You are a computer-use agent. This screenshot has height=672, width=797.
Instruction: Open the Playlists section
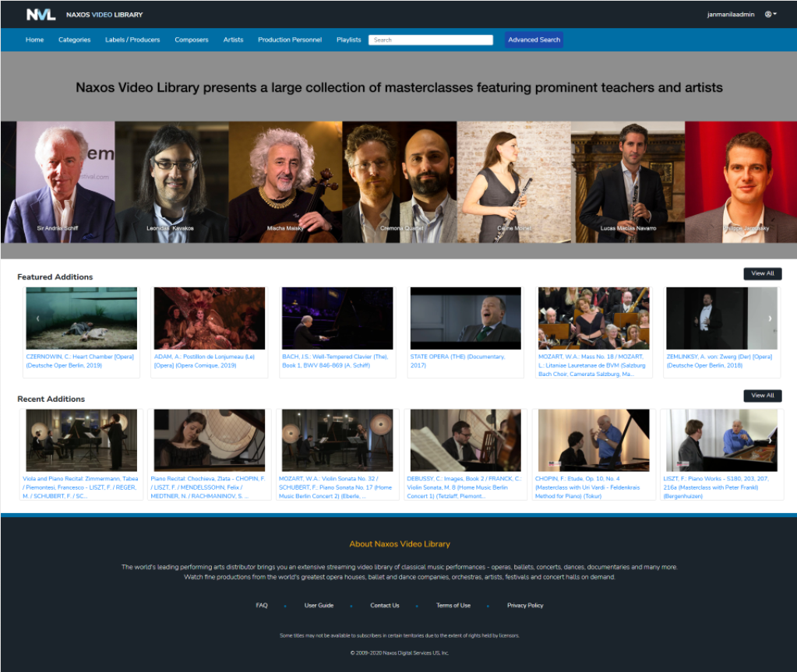348,40
